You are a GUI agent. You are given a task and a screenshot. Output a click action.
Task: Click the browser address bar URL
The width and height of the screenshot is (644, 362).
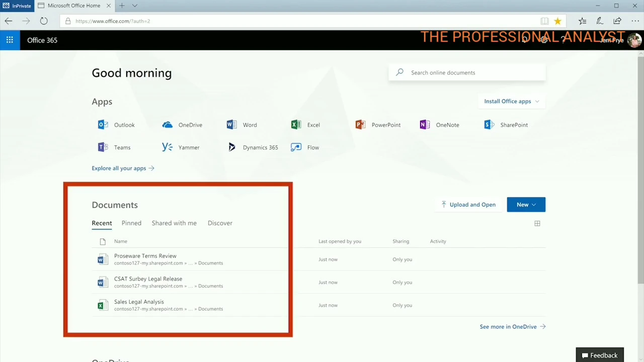[113, 21]
